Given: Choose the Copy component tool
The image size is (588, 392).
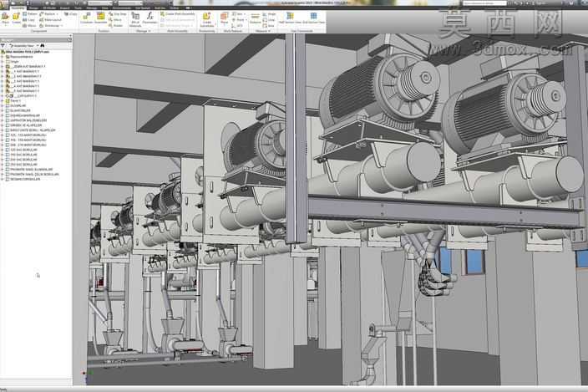Looking at the screenshot, I should [x=28, y=19].
